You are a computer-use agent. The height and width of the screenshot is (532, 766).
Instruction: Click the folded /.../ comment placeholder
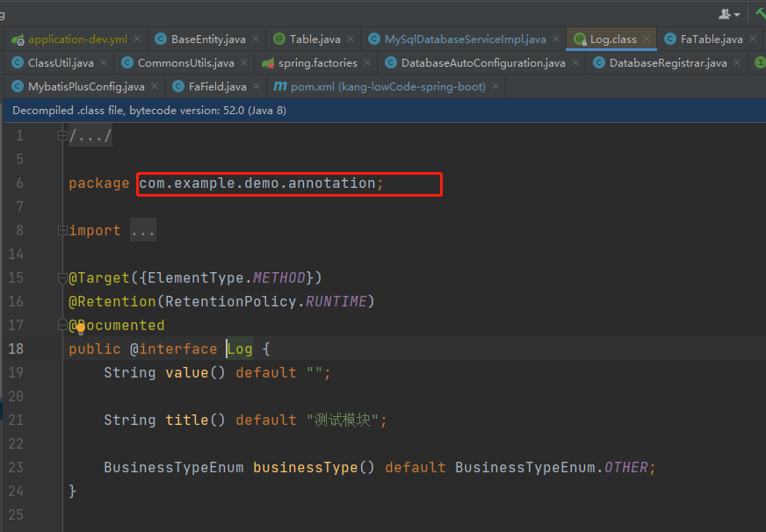90,135
